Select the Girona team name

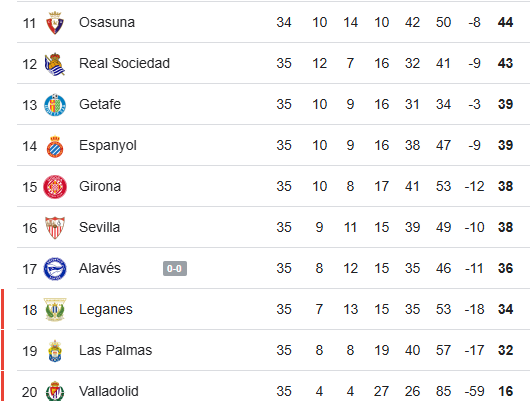click(100, 187)
